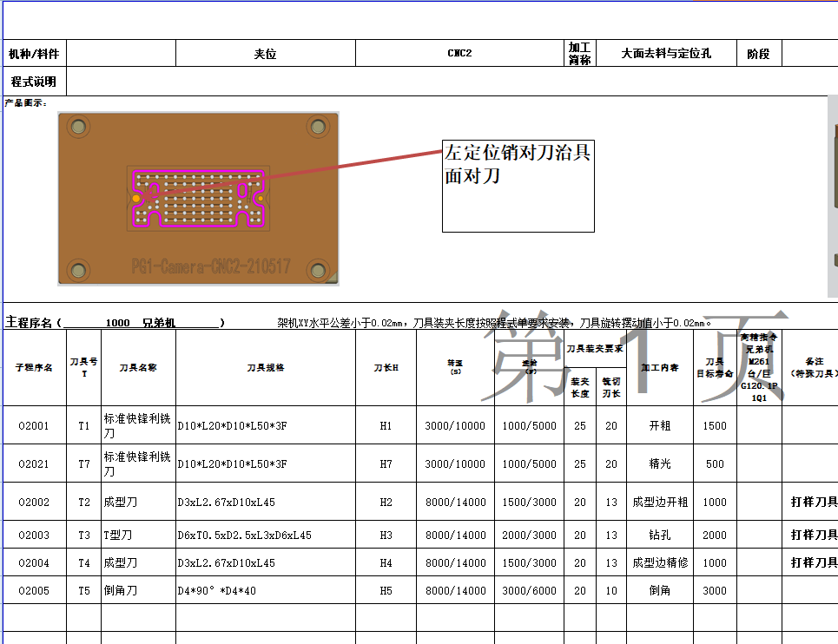
Task: Click the 程式说明 cell
Action: point(35,81)
